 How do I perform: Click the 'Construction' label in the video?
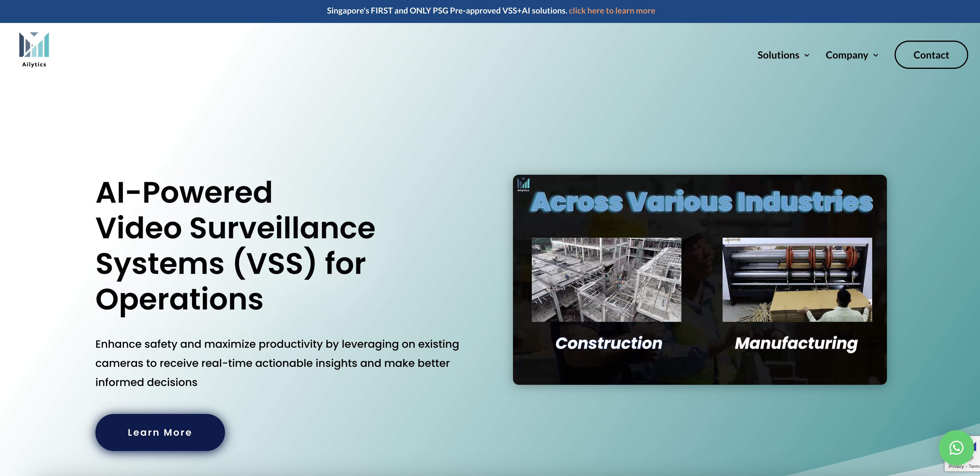(x=609, y=343)
